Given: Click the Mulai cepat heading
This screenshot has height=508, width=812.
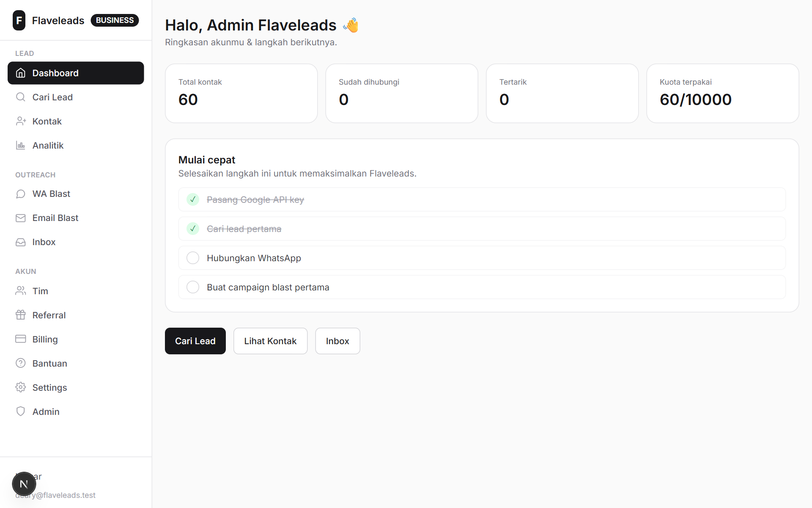Looking at the screenshot, I should tap(207, 160).
